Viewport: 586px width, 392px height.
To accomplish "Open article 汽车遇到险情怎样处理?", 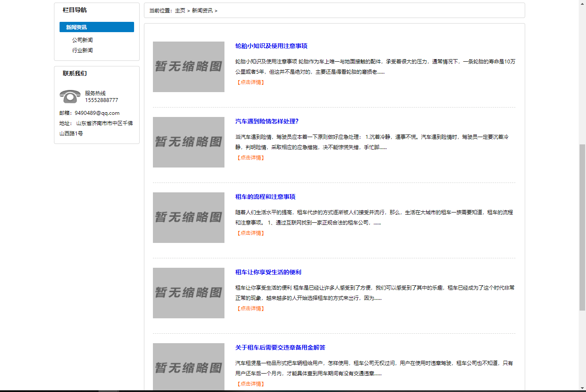I will [267, 121].
